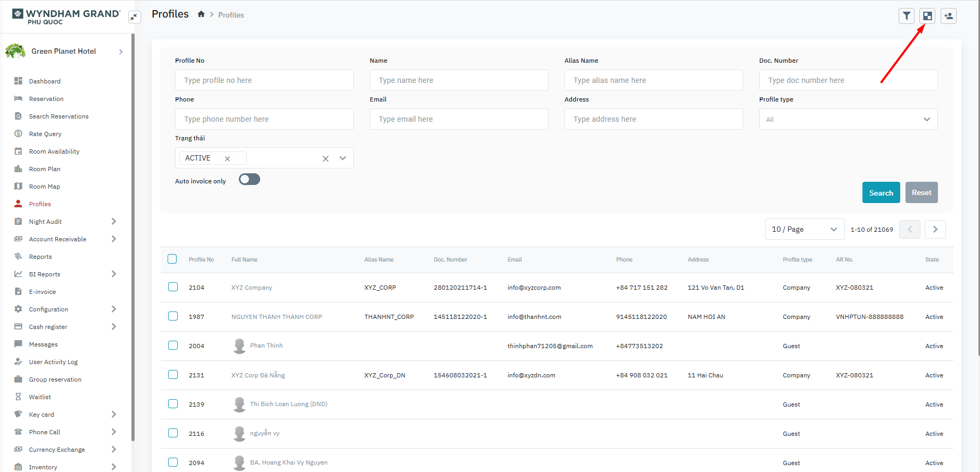
Task: Click the add new profile icon
Action: [x=948, y=16]
